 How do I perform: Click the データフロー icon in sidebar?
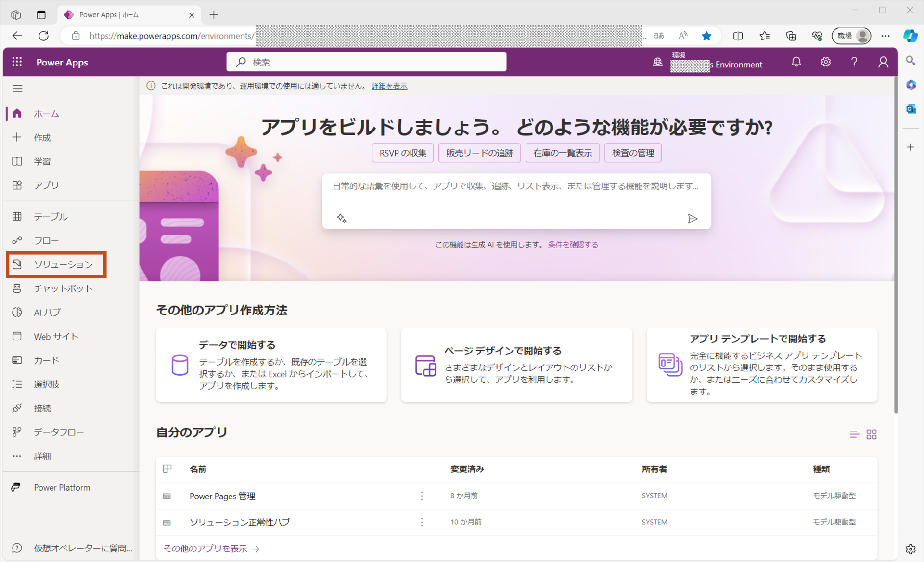17,432
